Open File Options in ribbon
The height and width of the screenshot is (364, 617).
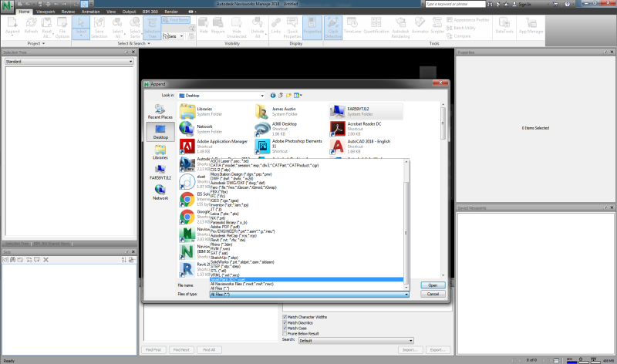coord(62,28)
